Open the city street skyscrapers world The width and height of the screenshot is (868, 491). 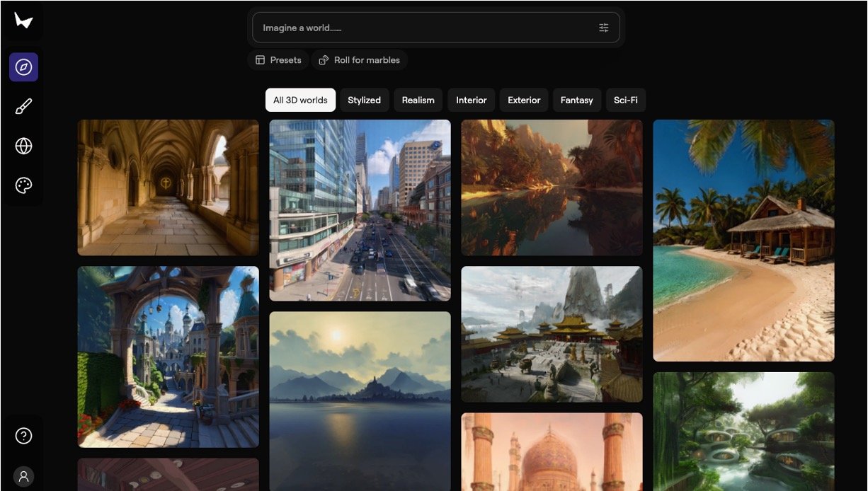[360, 210]
